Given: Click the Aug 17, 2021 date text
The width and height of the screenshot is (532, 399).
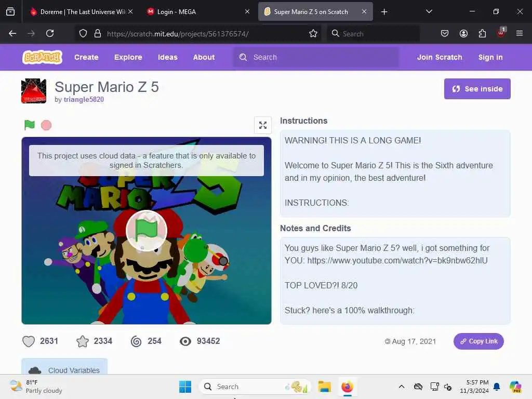Looking at the screenshot, I should click(414, 341).
